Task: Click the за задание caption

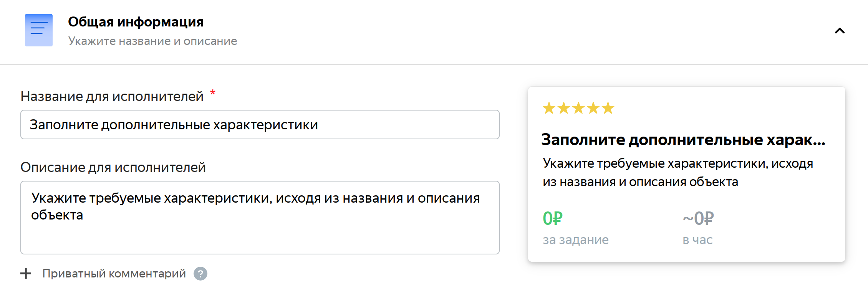Action: [575, 240]
